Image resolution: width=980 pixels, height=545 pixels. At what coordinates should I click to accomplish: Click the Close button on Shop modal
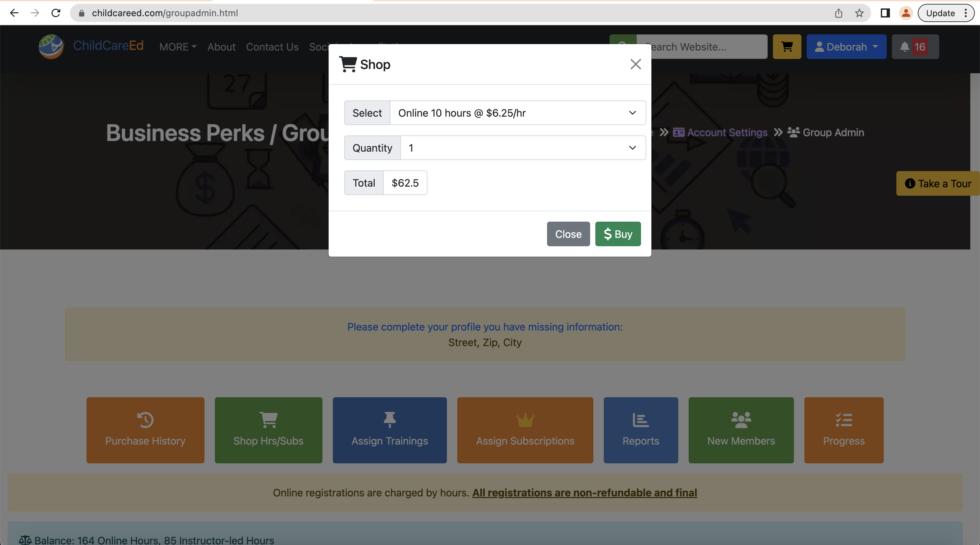point(568,234)
